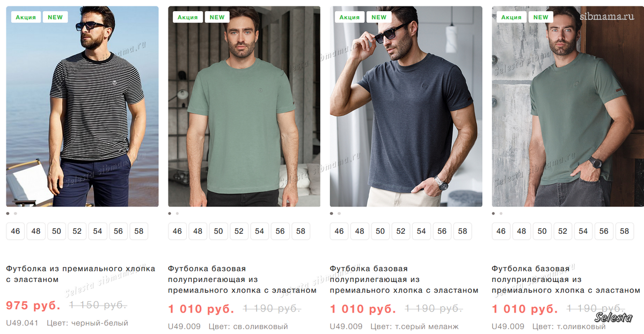The image size is (644, 334).
Task: Open product title above the т.оливковый color label
Action: click(x=566, y=279)
